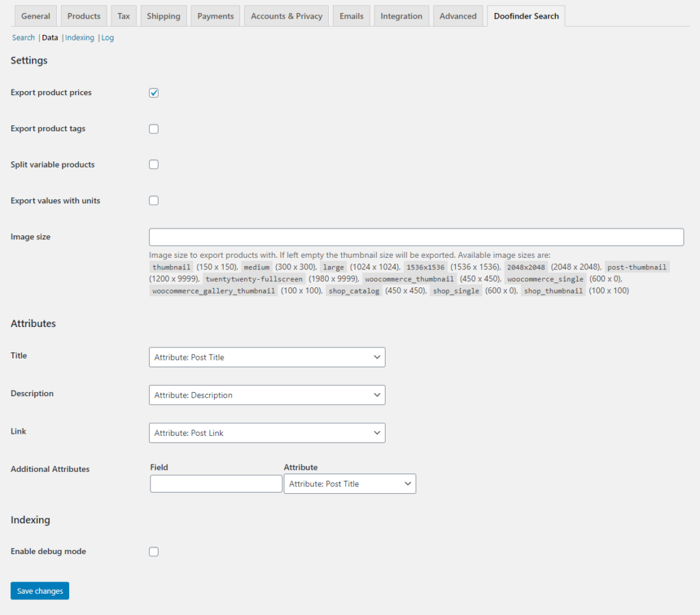Open the Description attribute dropdown
Viewport: 700px width, 615px height.
click(x=267, y=395)
